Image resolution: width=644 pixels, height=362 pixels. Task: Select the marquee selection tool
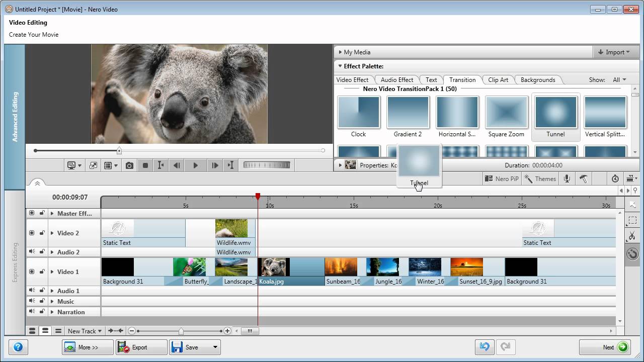coord(632,220)
